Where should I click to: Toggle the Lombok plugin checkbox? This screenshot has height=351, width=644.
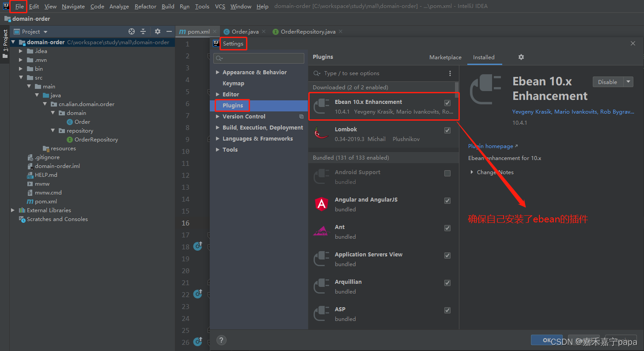[447, 130]
